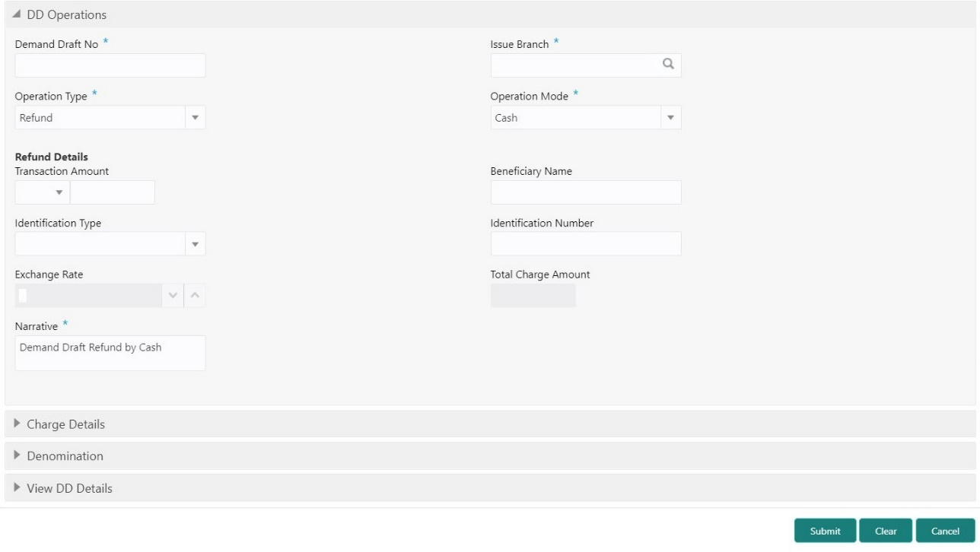
Task: Click the Beneficiary Name label
Action: pyautogui.click(x=531, y=171)
